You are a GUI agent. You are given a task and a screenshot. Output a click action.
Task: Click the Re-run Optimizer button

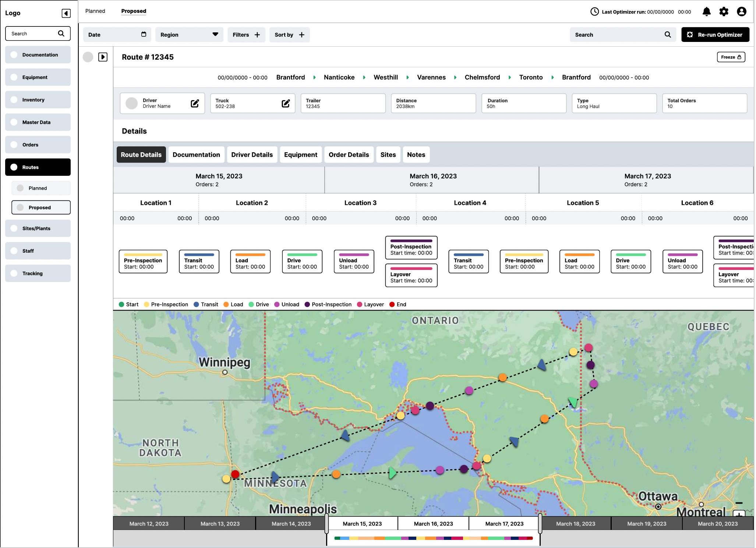(x=715, y=35)
